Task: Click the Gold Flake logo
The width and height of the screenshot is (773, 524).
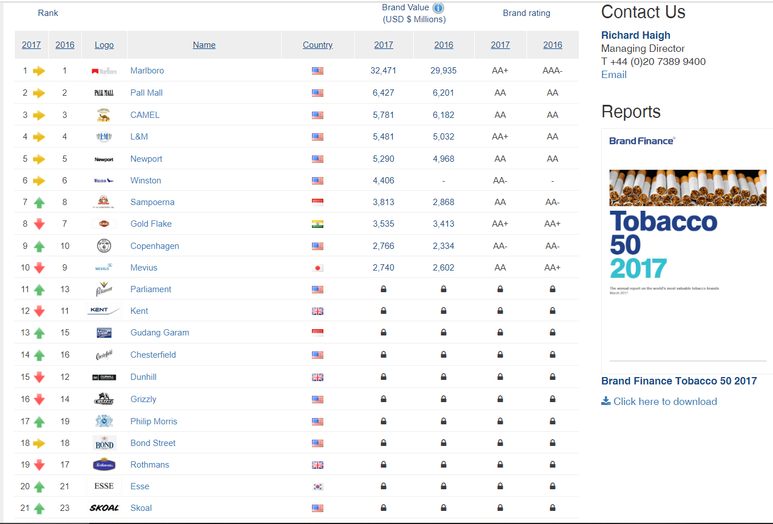Action: (x=104, y=224)
